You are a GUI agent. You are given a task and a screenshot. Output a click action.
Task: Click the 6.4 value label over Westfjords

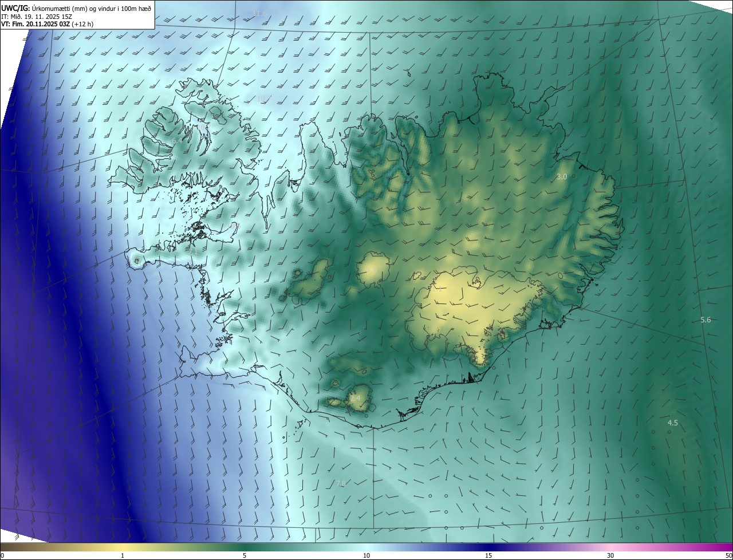[177, 140]
